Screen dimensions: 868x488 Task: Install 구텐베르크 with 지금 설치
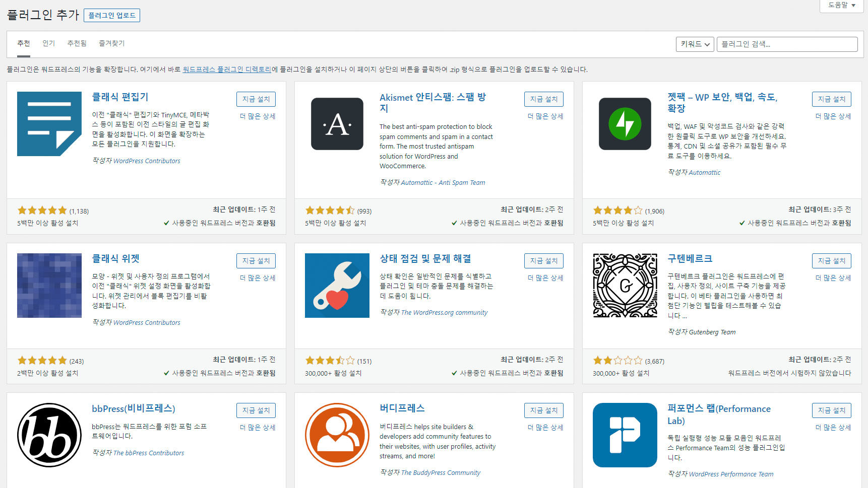point(832,261)
